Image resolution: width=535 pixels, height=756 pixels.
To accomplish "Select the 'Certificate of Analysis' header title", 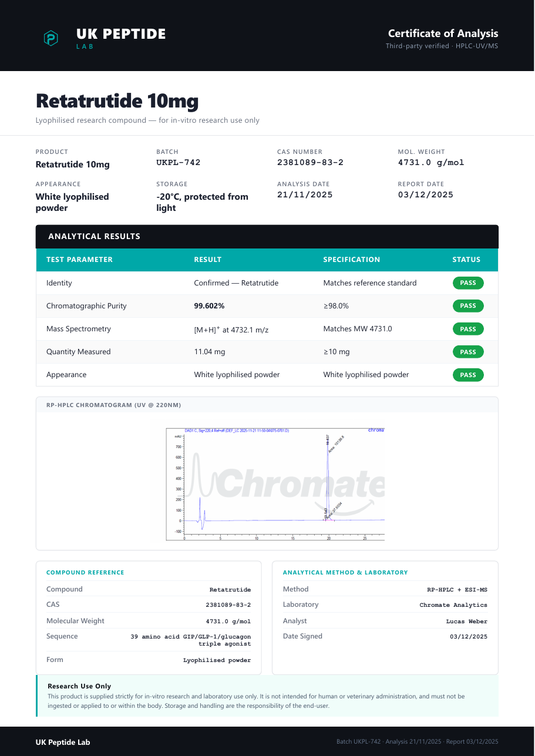I will pyautogui.click(x=443, y=33).
